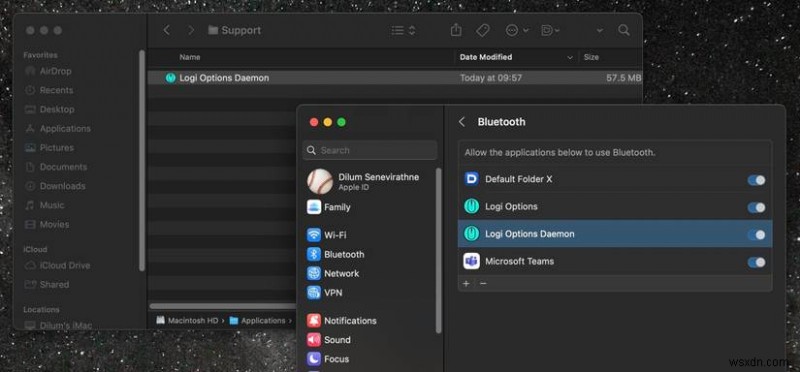This screenshot has height=372, width=800.
Task: Click the Finder sidebar vertical scrollbar
Action: (x=142, y=161)
